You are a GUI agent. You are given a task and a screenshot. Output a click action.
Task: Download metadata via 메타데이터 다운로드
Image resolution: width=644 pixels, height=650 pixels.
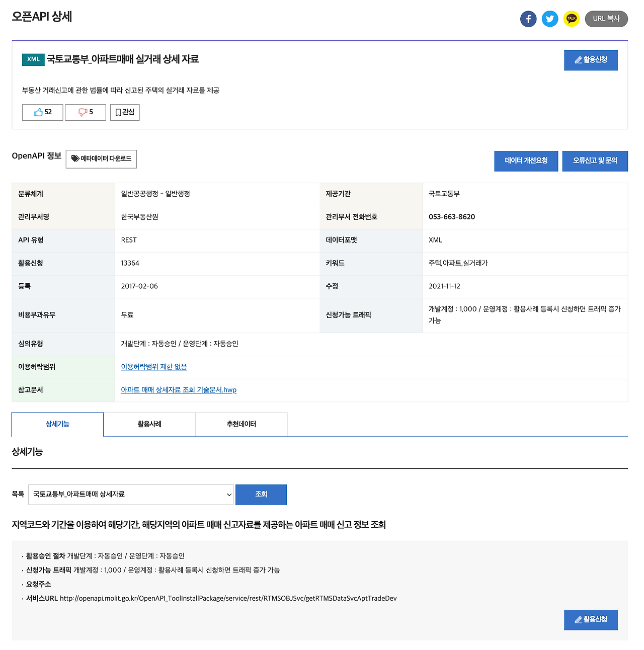(101, 159)
